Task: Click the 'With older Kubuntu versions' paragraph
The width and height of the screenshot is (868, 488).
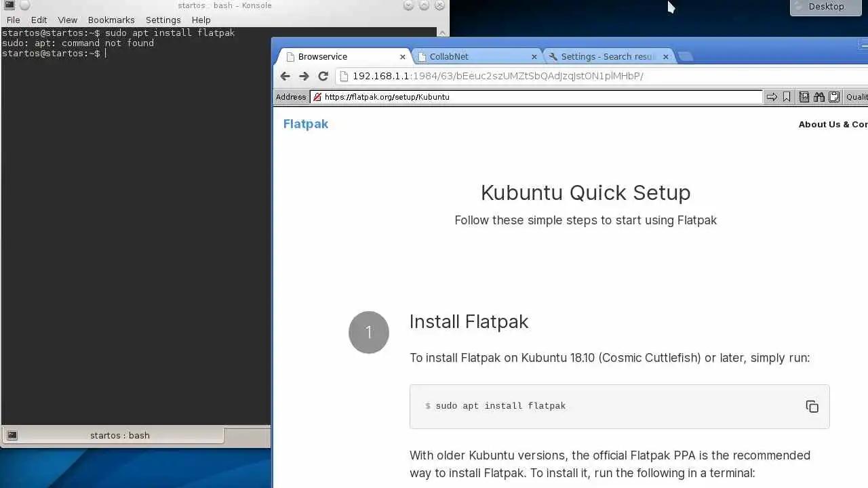Action: [610, 464]
